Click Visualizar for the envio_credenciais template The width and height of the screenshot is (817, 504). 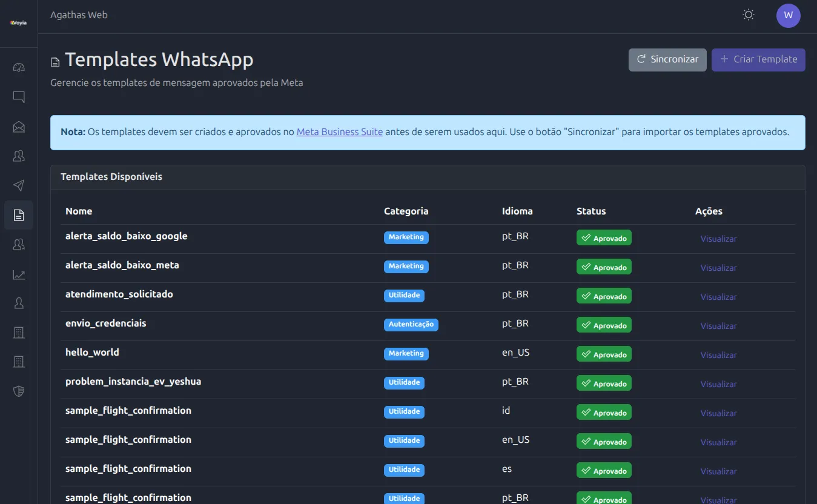718,326
